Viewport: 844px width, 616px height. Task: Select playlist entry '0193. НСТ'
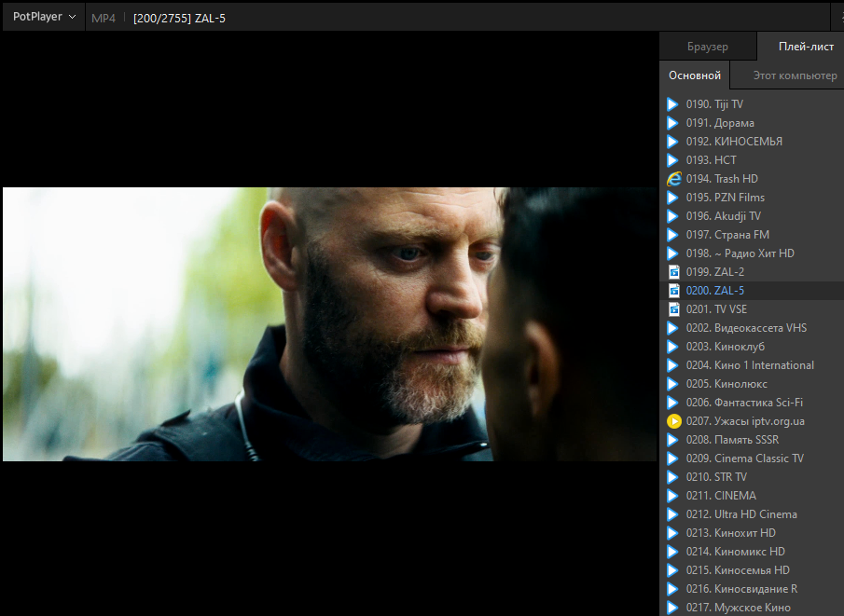coord(752,160)
